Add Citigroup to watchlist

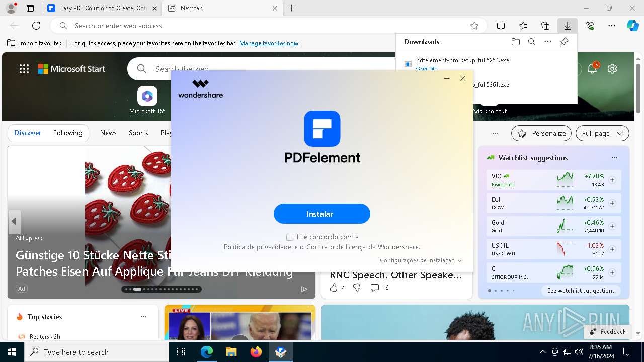tap(612, 273)
